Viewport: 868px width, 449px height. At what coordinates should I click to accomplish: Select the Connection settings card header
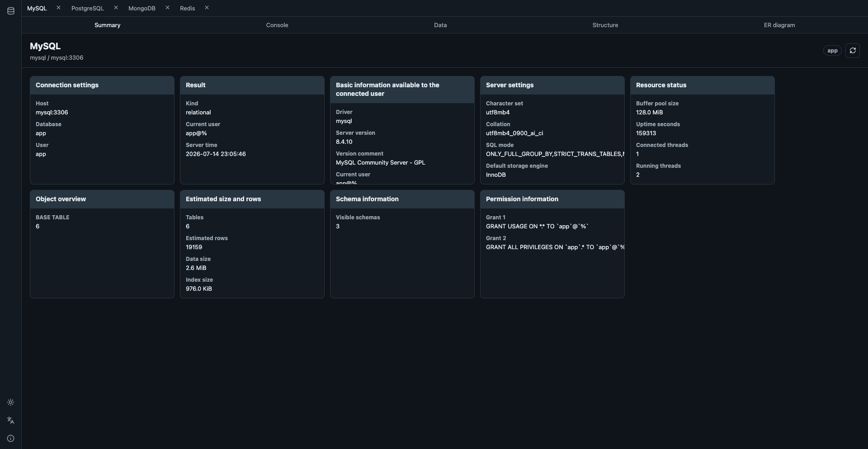click(x=102, y=85)
